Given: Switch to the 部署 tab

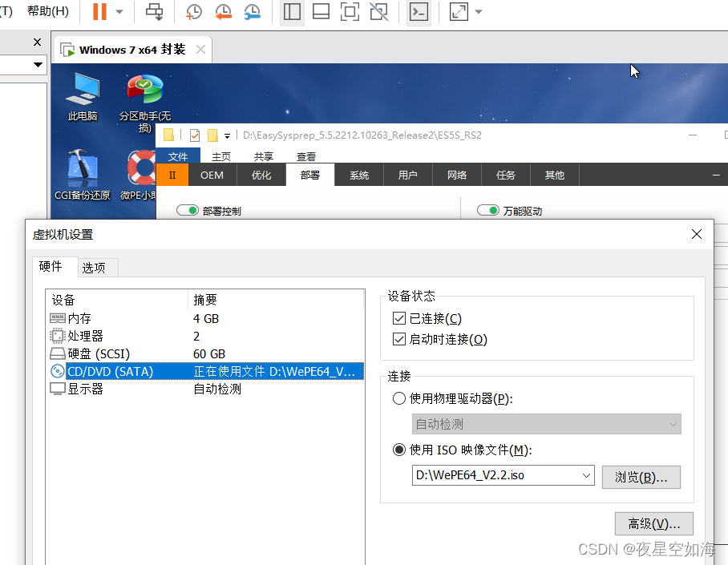Looking at the screenshot, I should click(x=310, y=175).
